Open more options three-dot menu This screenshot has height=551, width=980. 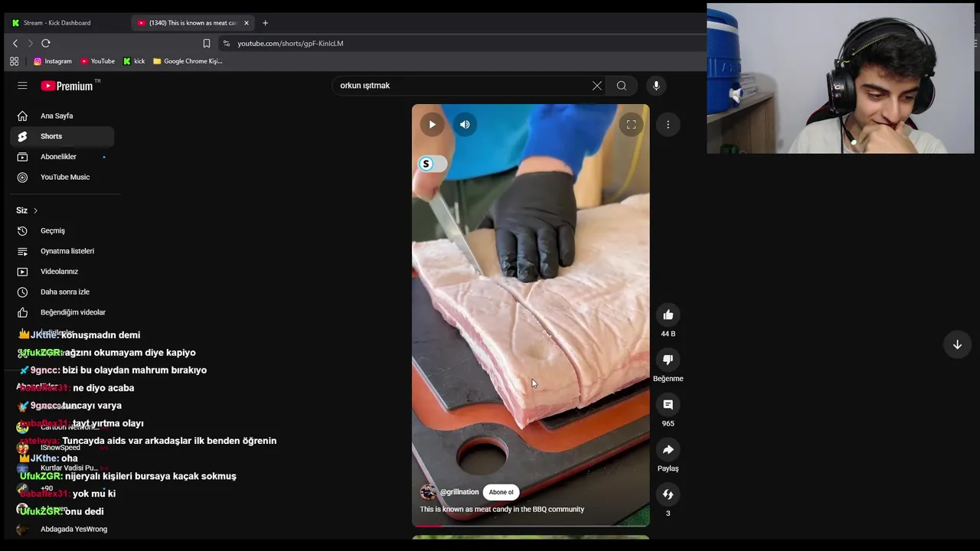click(x=668, y=125)
